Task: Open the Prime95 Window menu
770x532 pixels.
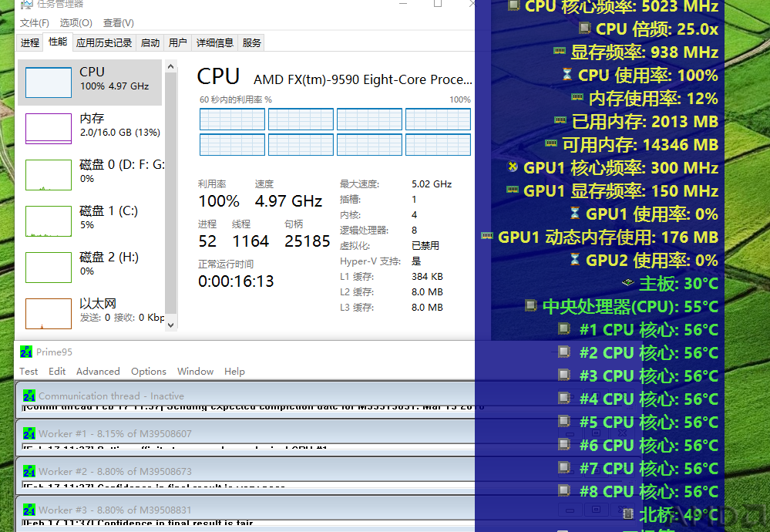Action: point(195,372)
